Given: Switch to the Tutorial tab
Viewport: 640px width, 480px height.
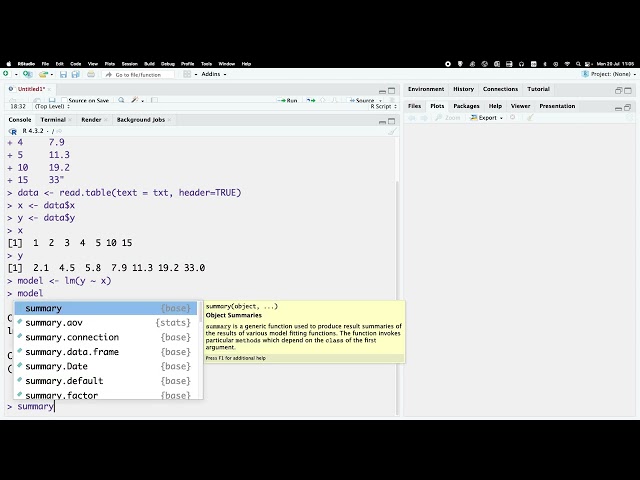Looking at the screenshot, I should [x=538, y=89].
